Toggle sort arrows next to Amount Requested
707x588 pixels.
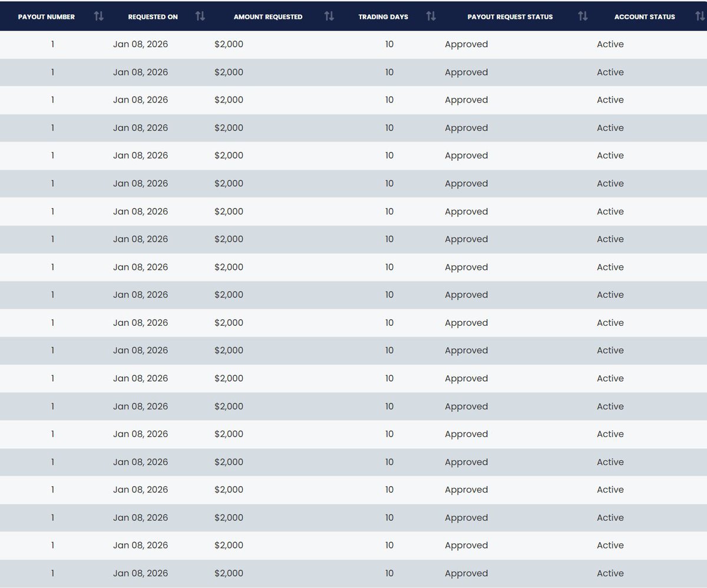tap(329, 16)
